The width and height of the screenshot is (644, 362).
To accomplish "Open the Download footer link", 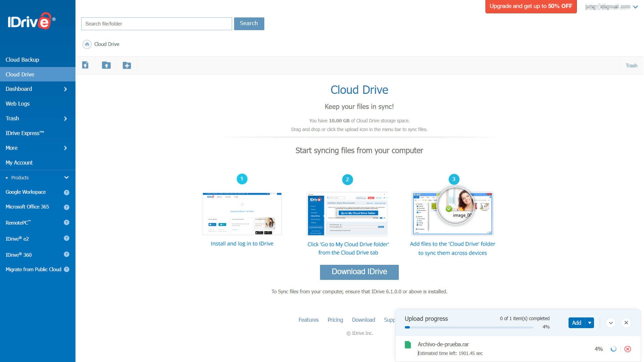I will 364,320.
